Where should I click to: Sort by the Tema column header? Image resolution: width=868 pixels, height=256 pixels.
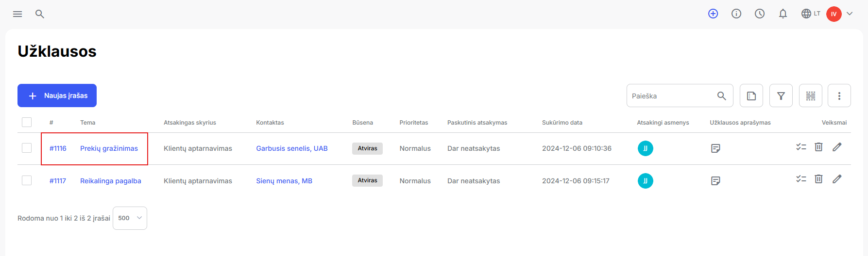tap(88, 123)
